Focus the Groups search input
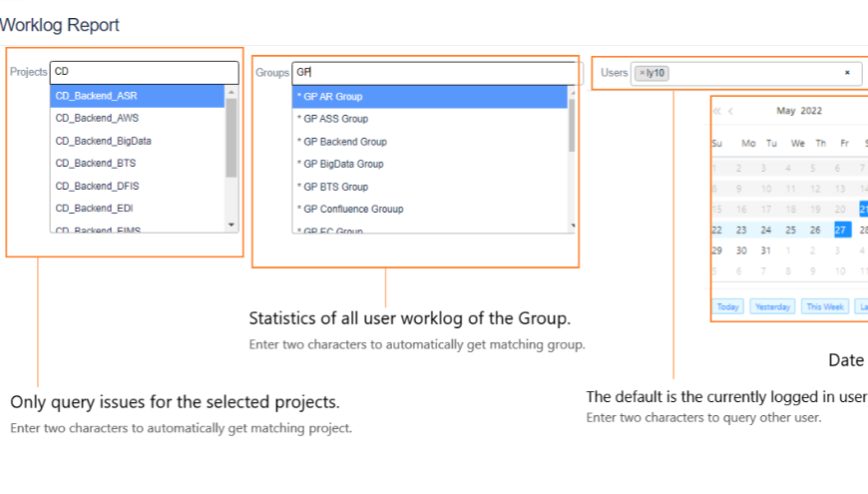 [435, 73]
